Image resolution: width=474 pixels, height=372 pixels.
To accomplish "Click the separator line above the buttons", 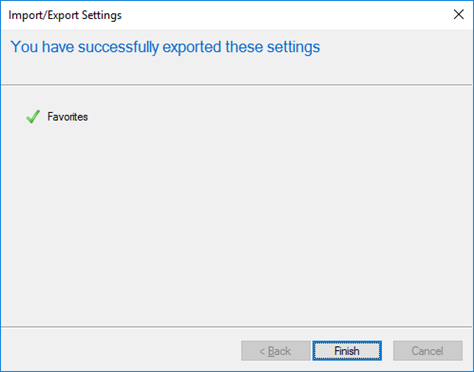I will point(237,327).
